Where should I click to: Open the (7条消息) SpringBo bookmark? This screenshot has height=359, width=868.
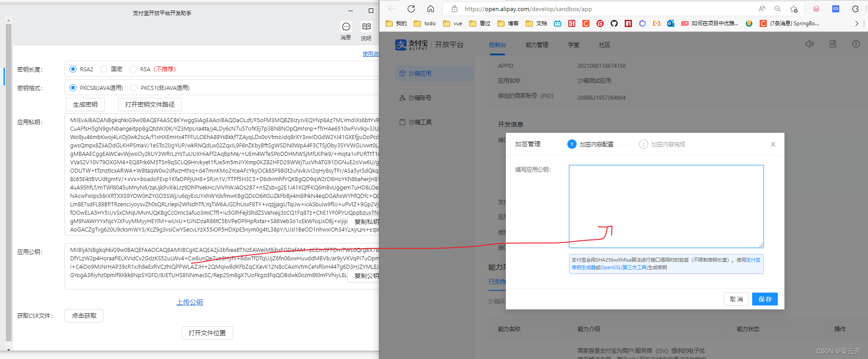tap(789, 23)
